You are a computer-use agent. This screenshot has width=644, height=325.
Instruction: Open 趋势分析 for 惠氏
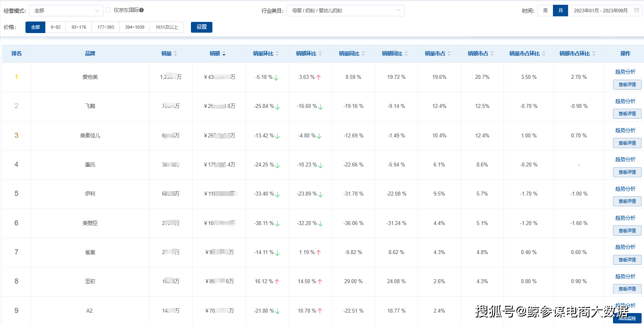625,159
